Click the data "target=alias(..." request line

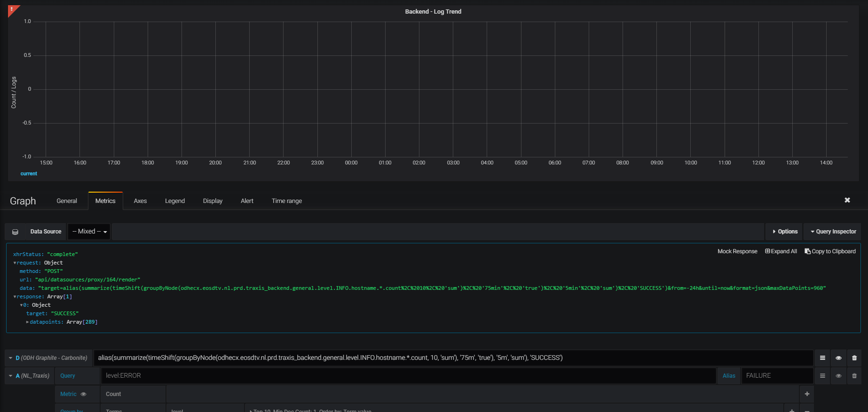(x=423, y=288)
